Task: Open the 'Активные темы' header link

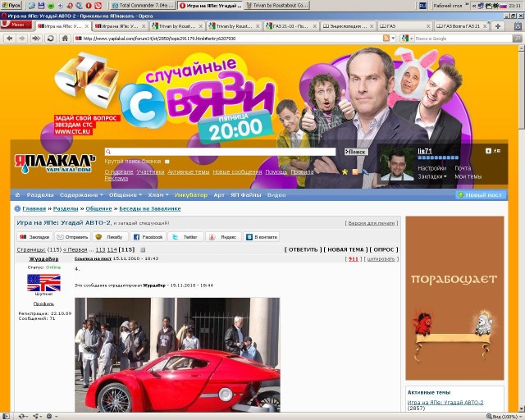Action: tap(188, 171)
